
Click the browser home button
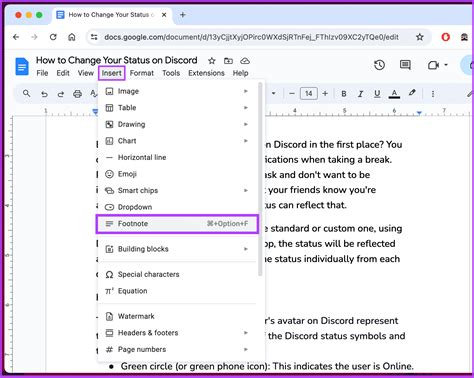point(72,37)
